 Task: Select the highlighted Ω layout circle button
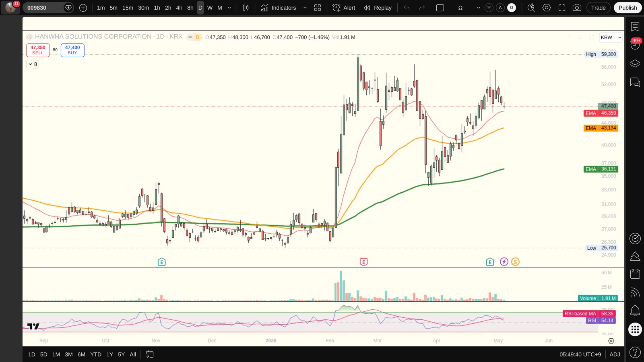point(512,8)
